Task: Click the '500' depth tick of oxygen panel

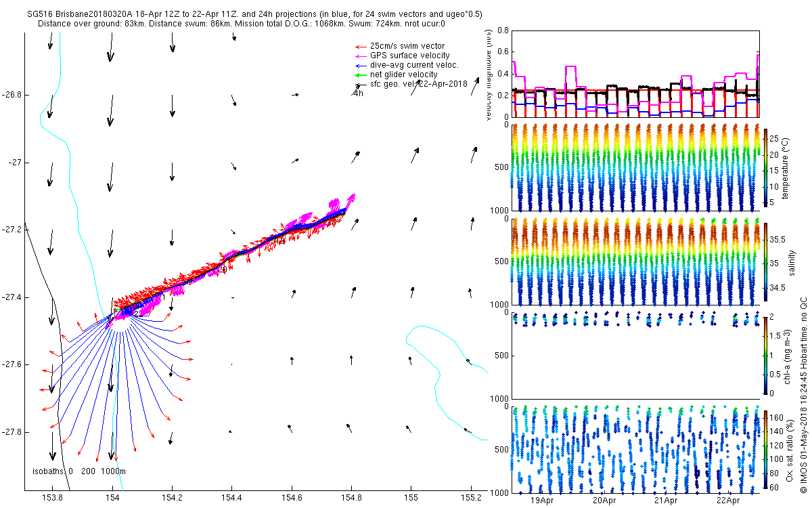Action: tap(501, 449)
